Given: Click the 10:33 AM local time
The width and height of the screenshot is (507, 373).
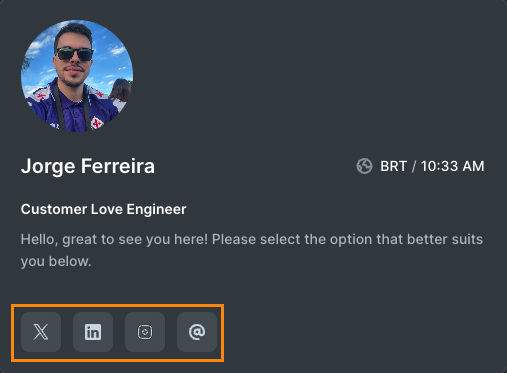Looking at the screenshot, I should click(x=452, y=166).
